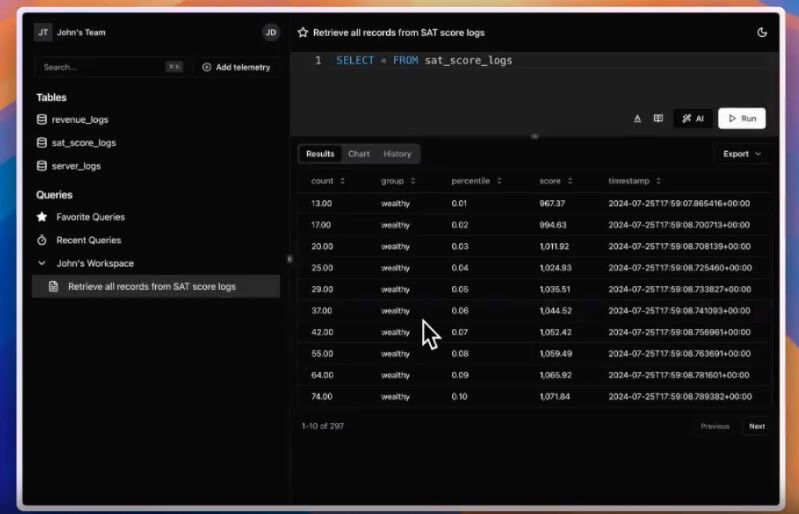Click the Previous page button

coord(715,426)
